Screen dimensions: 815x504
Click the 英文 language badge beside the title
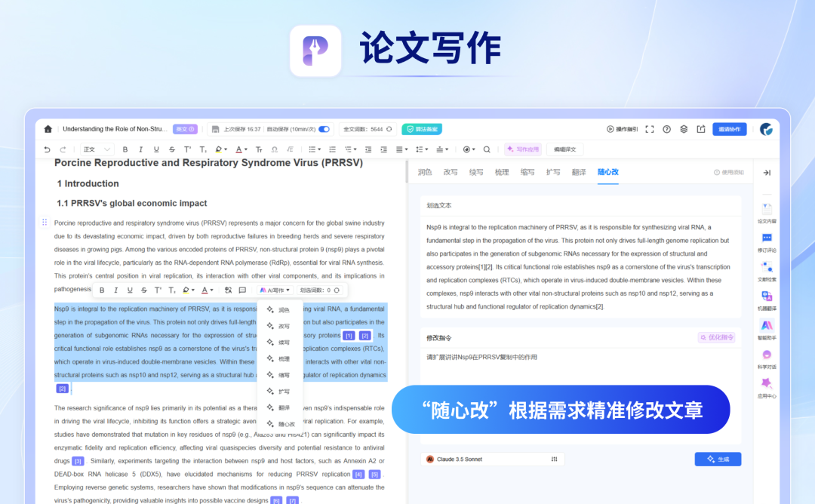click(x=185, y=129)
